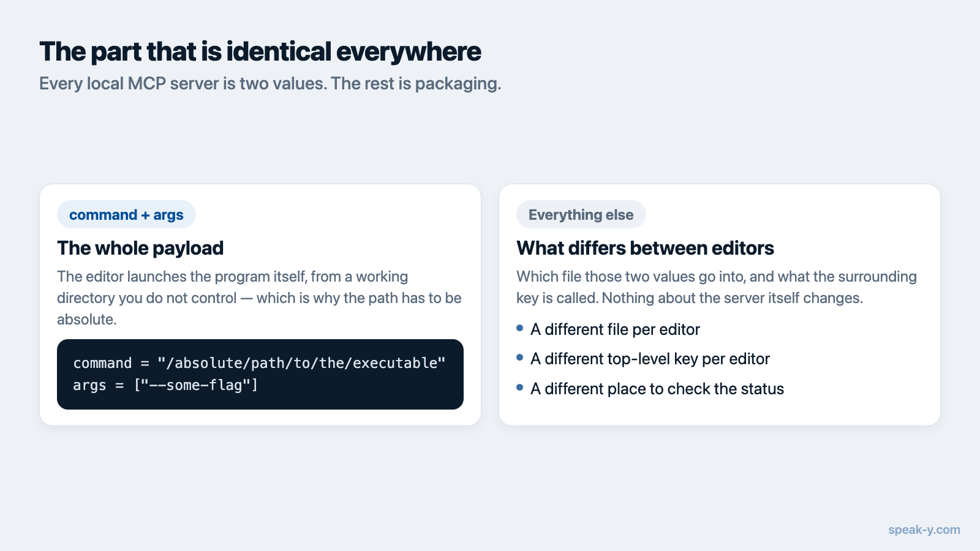Click the 'command + args' pill label

[x=126, y=215]
